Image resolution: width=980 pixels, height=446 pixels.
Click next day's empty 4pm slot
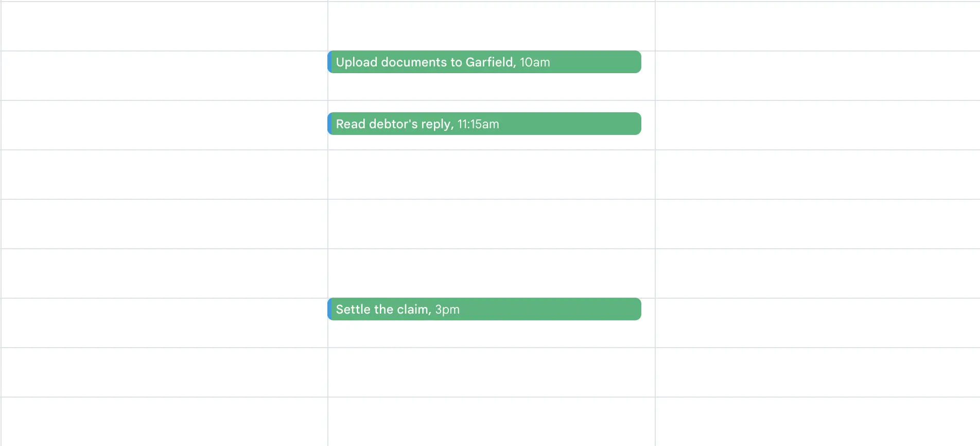(817, 372)
